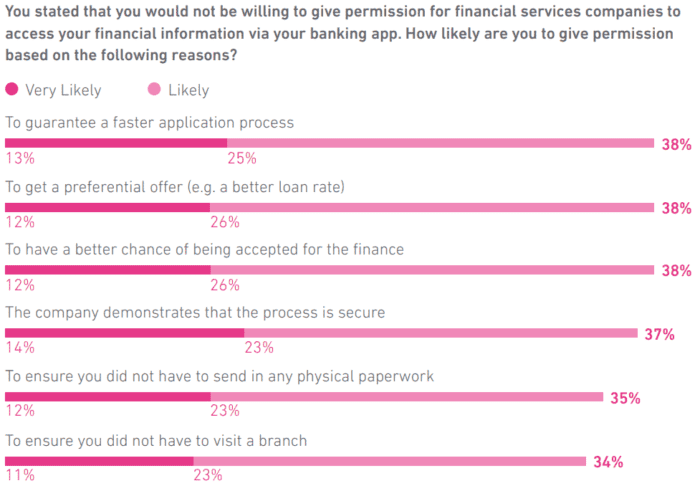Click the 37% total label

(659, 334)
